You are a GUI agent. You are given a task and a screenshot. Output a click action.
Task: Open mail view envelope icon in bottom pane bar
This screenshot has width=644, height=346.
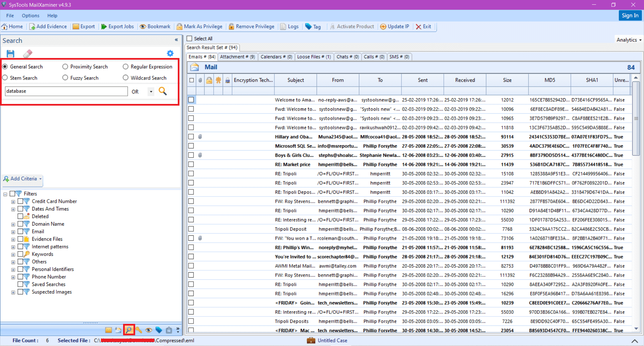pyautogui.click(x=108, y=330)
